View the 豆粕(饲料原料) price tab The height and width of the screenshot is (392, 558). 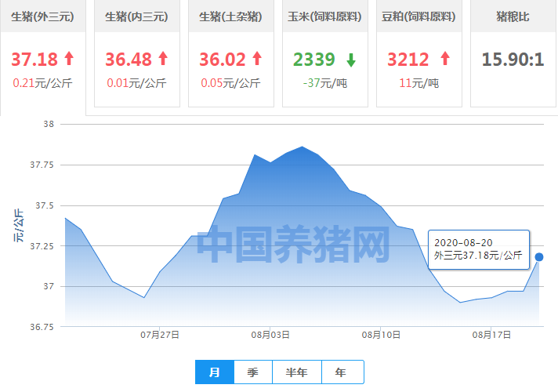(419, 16)
